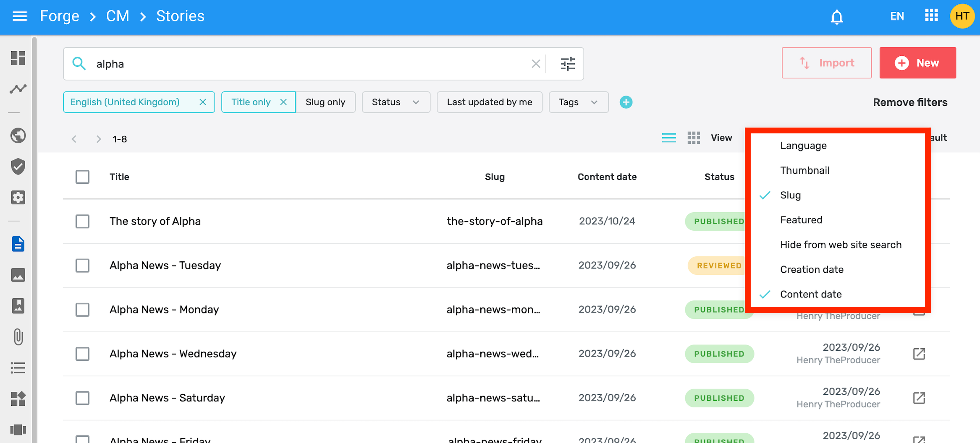Open the widgets sidebar icon

(18, 399)
